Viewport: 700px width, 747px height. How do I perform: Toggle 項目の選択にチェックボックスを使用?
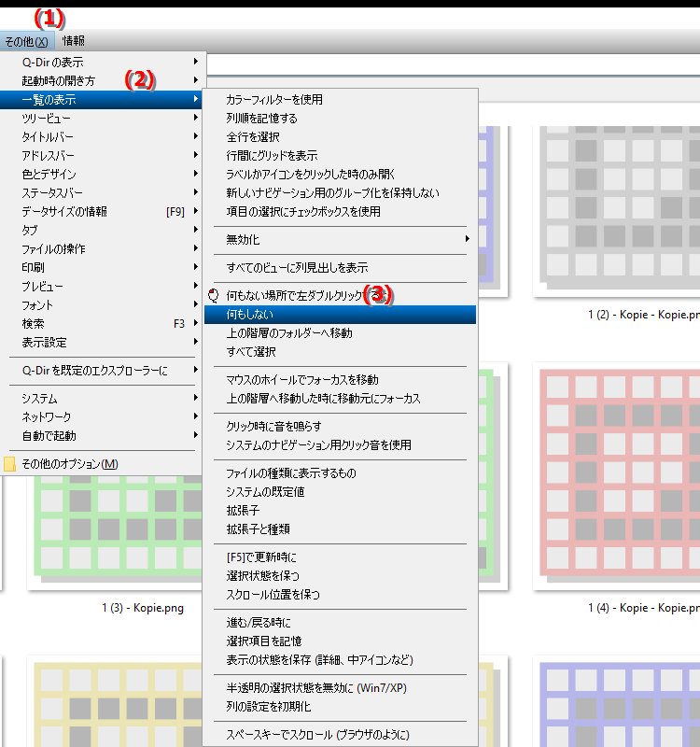click(340, 212)
